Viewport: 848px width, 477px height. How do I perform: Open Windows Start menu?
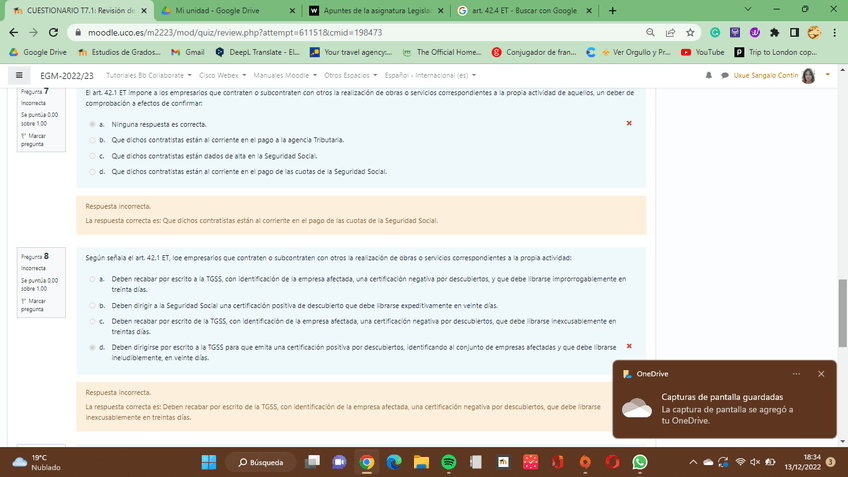coord(209,462)
